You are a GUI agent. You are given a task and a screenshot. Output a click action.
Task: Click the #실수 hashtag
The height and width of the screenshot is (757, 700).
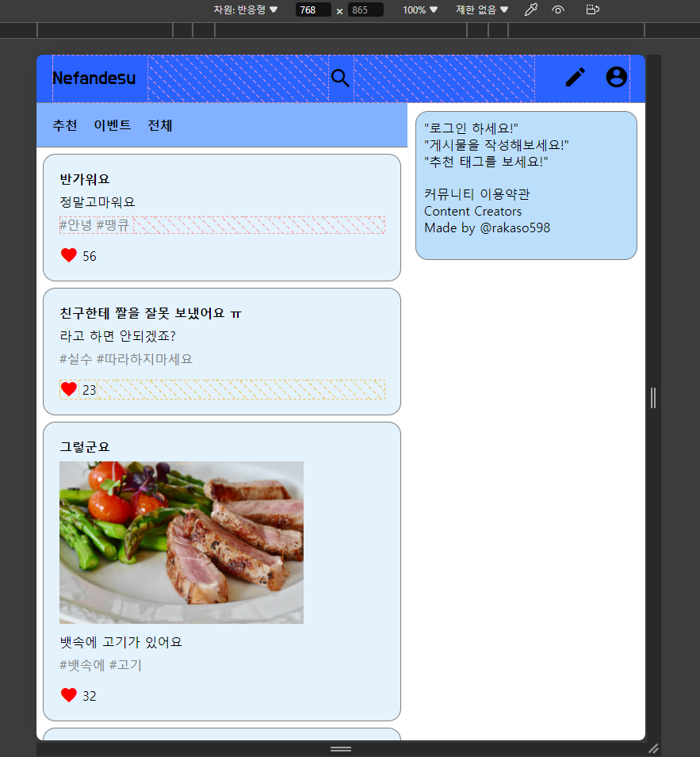(76, 359)
